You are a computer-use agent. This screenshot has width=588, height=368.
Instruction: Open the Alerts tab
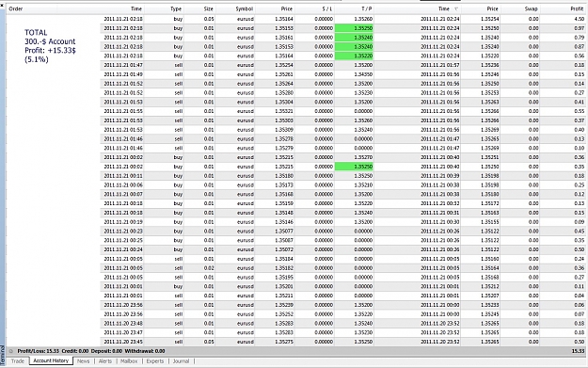(x=105, y=361)
